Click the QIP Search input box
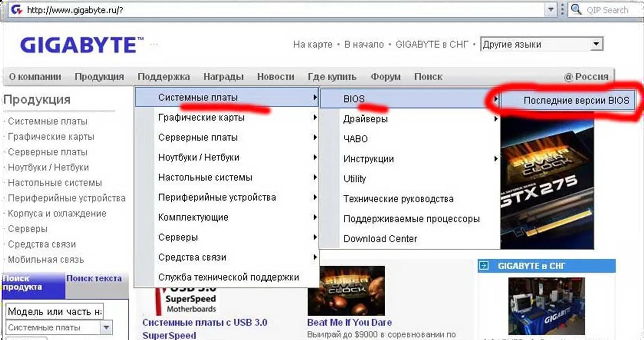 tap(607, 10)
